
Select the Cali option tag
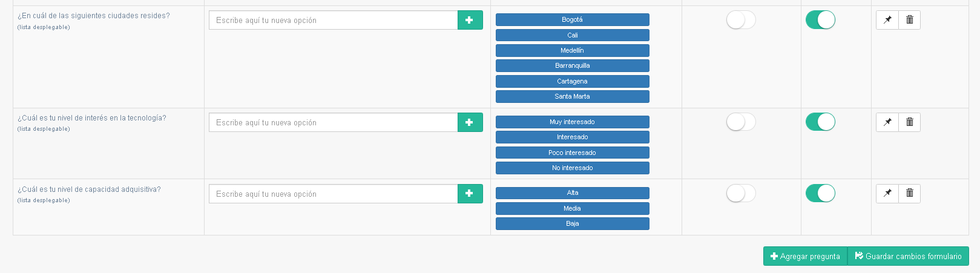point(573,35)
